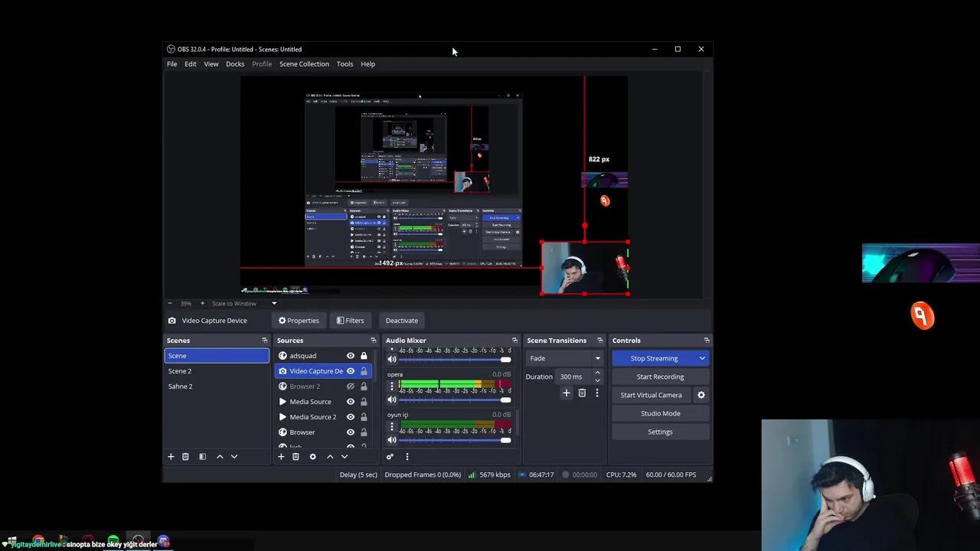The image size is (980, 551).
Task: Open source properties gear in Sources toolbar
Action: pyautogui.click(x=312, y=457)
